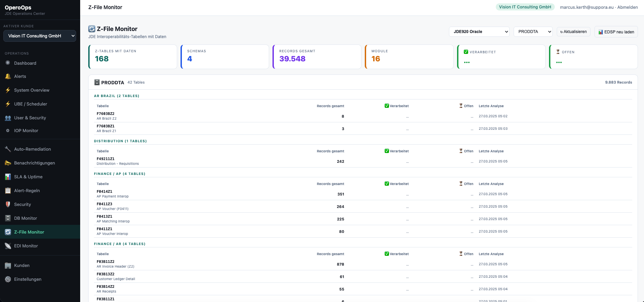The height and width of the screenshot is (302, 644).
Task: Click table row F0414Z1 AP Payment Interop
Action: click(x=363, y=194)
